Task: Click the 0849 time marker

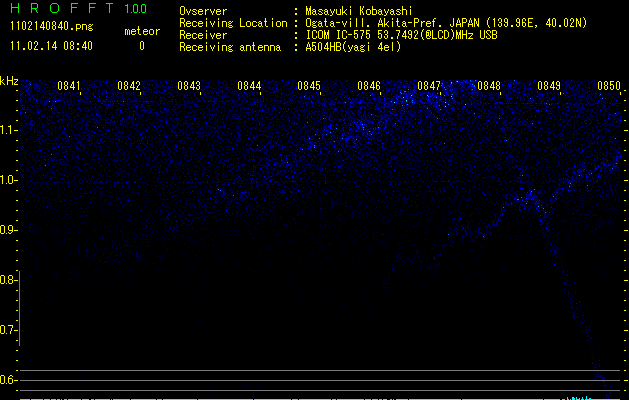Action: point(549,85)
